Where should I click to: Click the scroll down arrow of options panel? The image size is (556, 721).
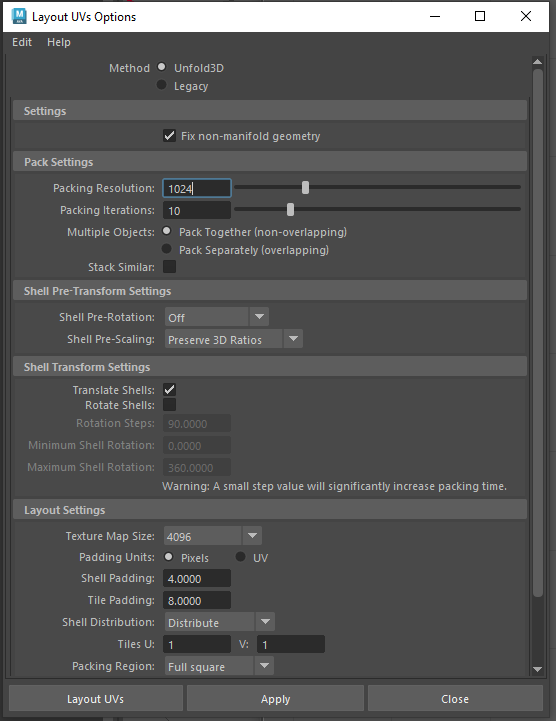[537, 670]
